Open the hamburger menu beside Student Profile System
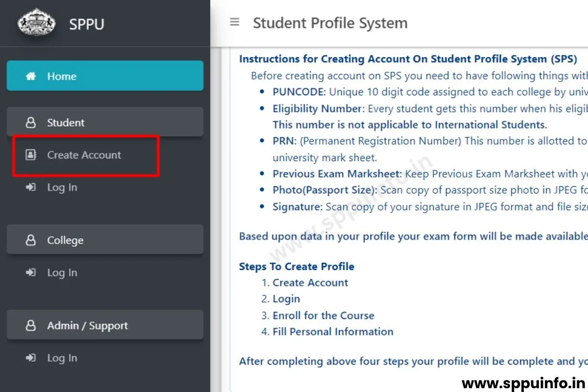The image size is (588, 392). 234,22
